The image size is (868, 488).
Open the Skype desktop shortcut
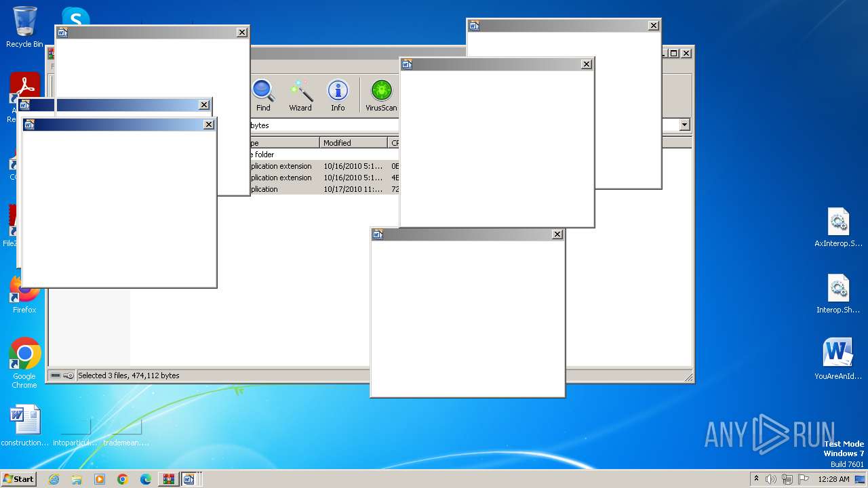click(x=75, y=16)
